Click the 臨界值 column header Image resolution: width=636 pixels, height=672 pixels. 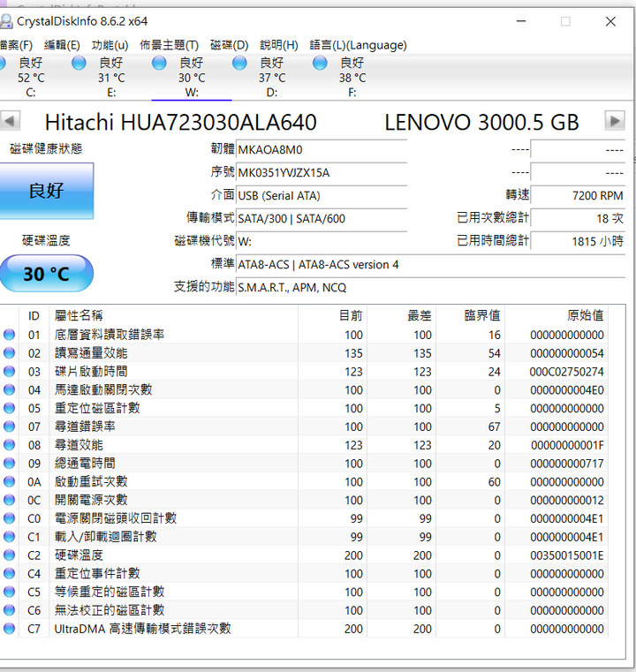471,316
